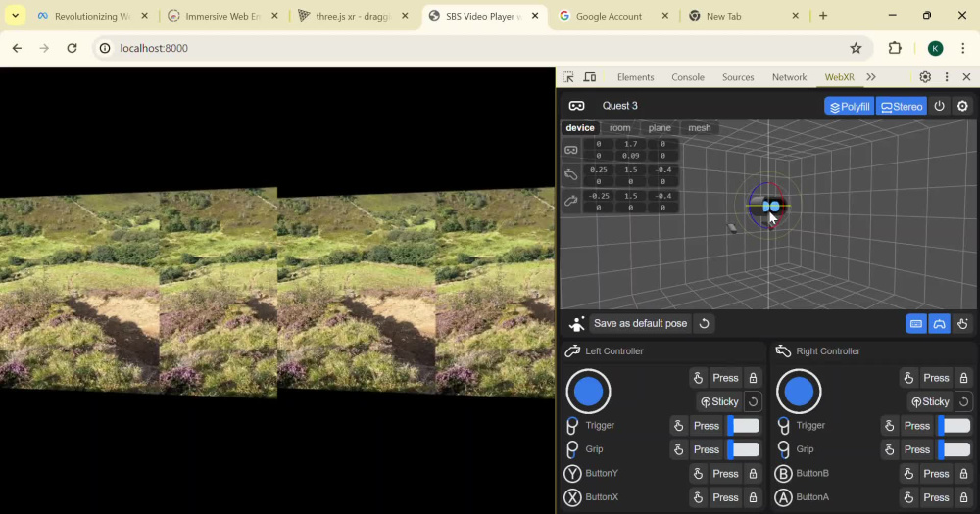This screenshot has height=514, width=980.
Task: Toggle keyboard input mode button
Action: click(916, 324)
